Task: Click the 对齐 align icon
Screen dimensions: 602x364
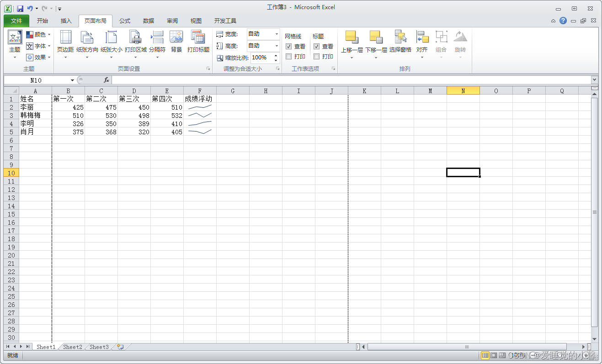Action: click(422, 37)
